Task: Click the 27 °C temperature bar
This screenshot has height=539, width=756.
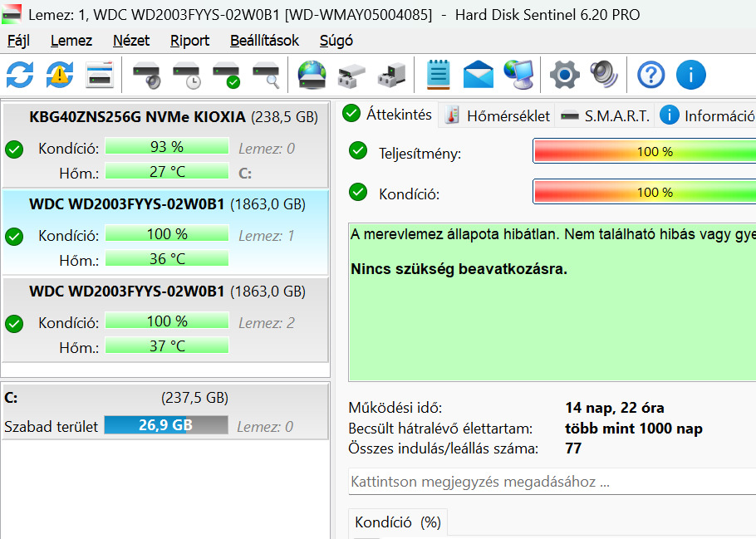Action: [x=167, y=171]
